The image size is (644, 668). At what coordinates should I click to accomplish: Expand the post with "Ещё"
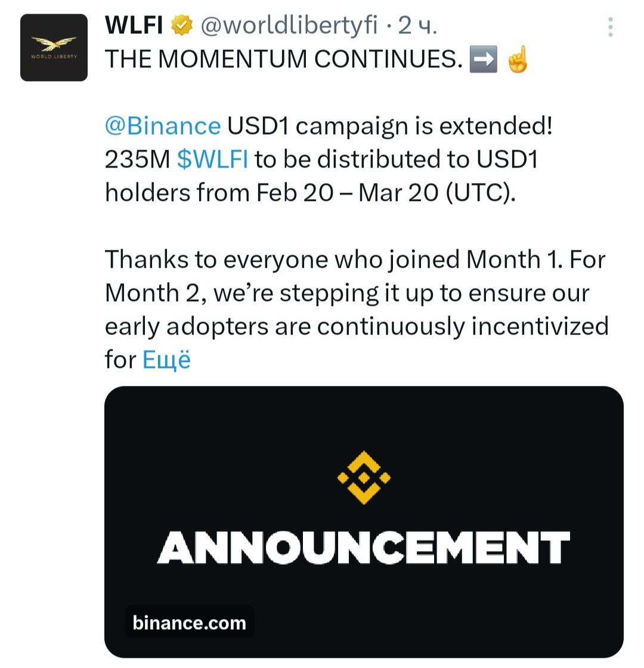coord(166,360)
